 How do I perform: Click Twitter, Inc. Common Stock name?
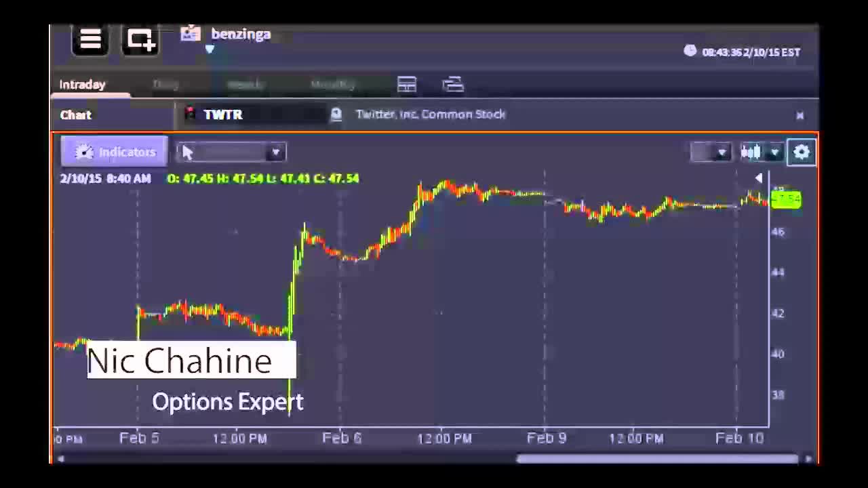431,115
